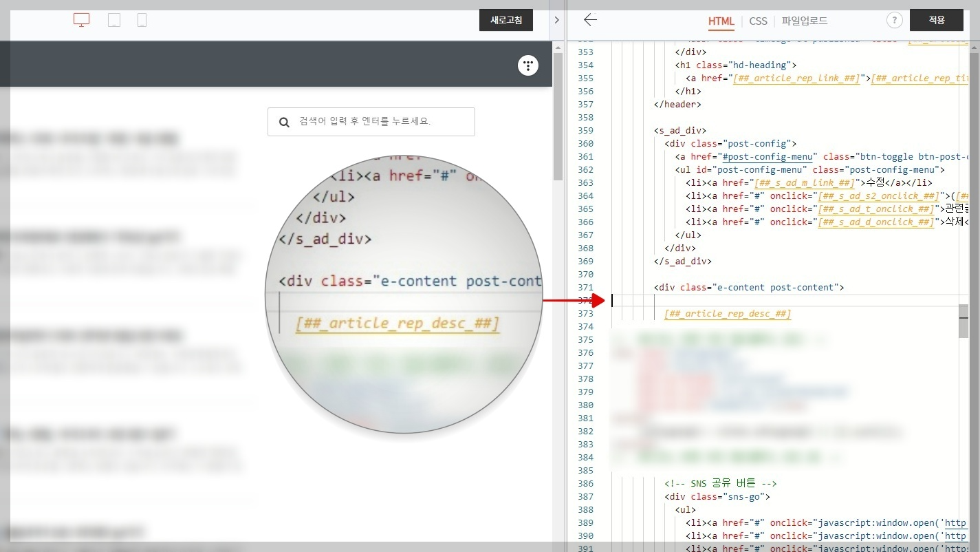Viewport: 980px width, 552px height.
Task: Click the blog search input field
Action: (x=371, y=121)
